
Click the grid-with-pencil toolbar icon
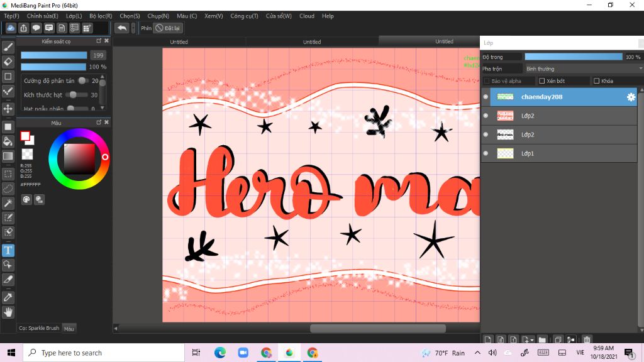(87, 28)
